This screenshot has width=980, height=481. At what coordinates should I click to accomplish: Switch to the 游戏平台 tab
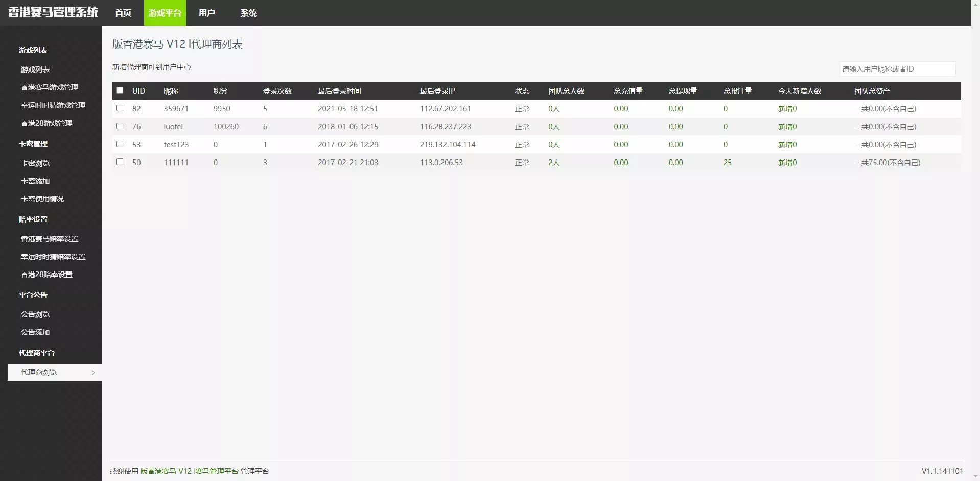(165, 13)
